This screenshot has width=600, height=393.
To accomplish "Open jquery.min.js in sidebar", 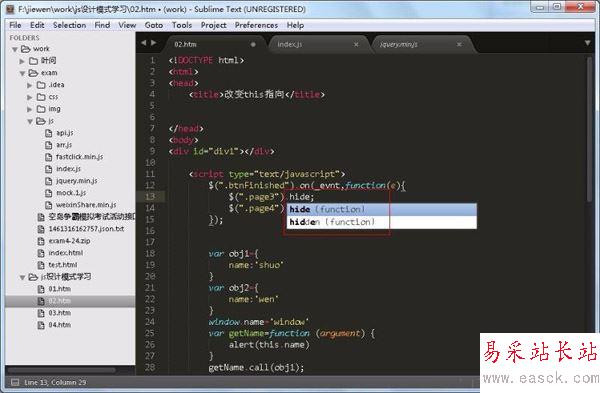I will pyautogui.click(x=77, y=181).
